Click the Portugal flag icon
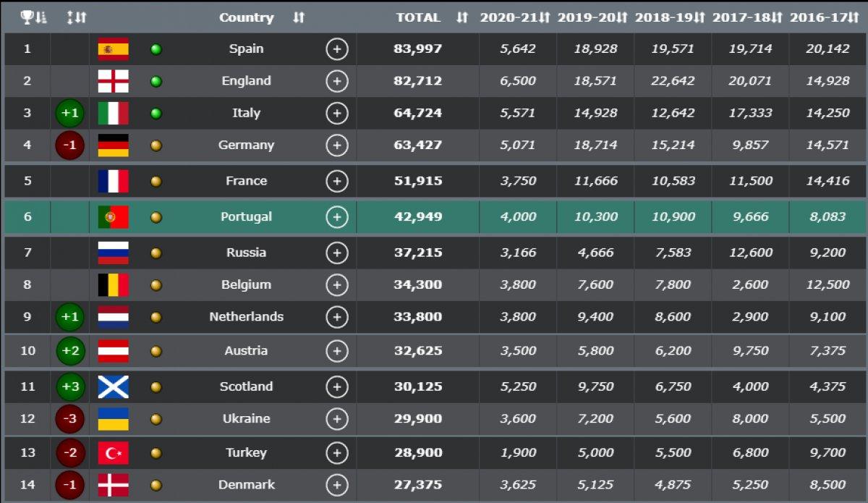 click(x=113, y=216)
